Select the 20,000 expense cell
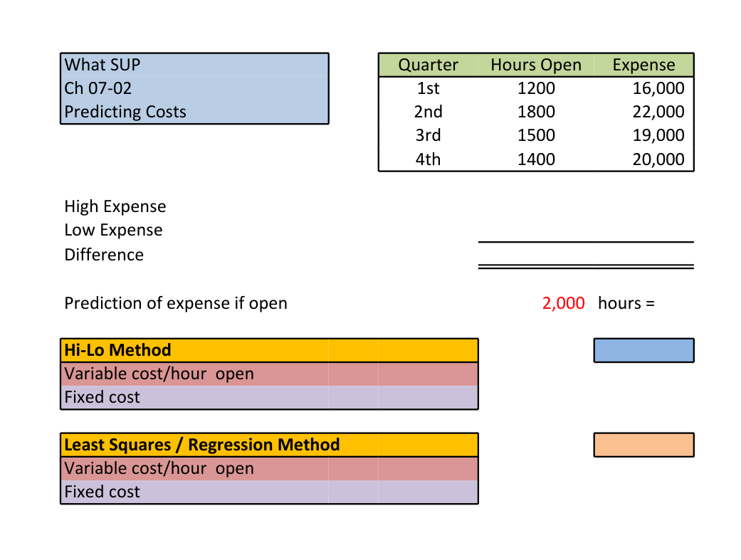 [643, 159]
